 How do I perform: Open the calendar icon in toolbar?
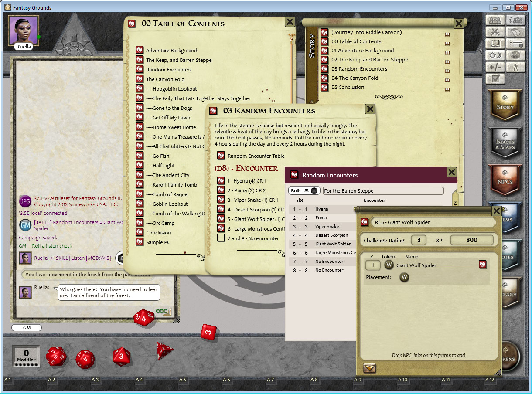[x=515, y=32]
